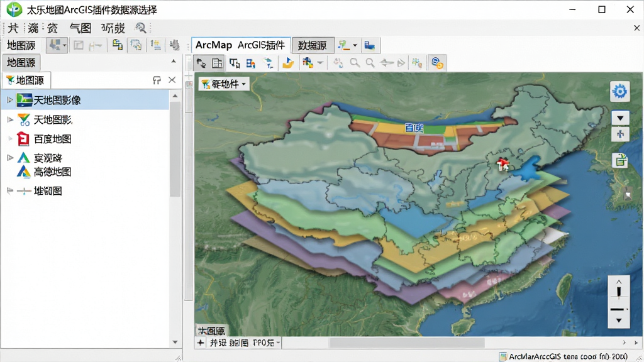Open the 共 menu
Screen dimensions: 644x362
pos(13,28)
